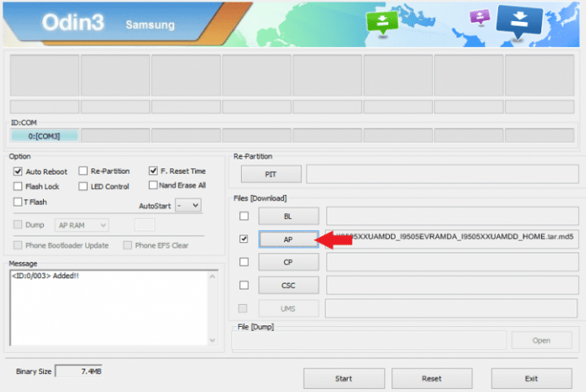Screen dimensions: 586x392
Task: Click the green download icon in banner
Action: [382, 23]
